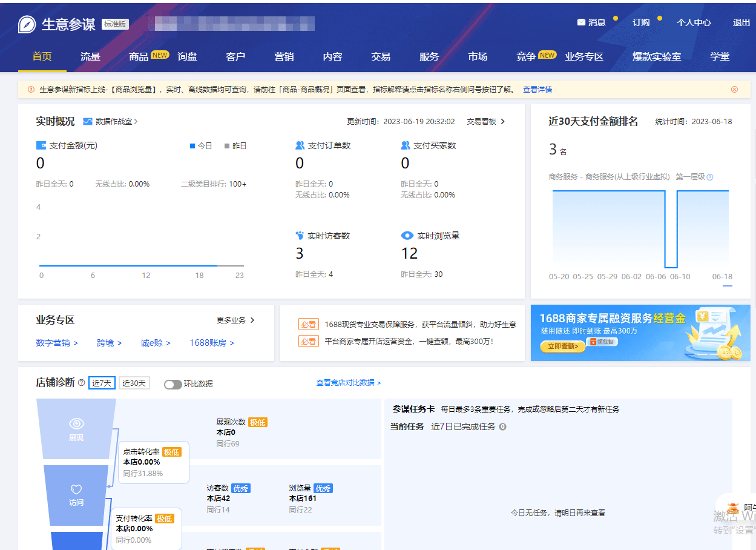This screenshot has width=756, height=550.
Task: Open the 竞争 tab
Action: 527,56
